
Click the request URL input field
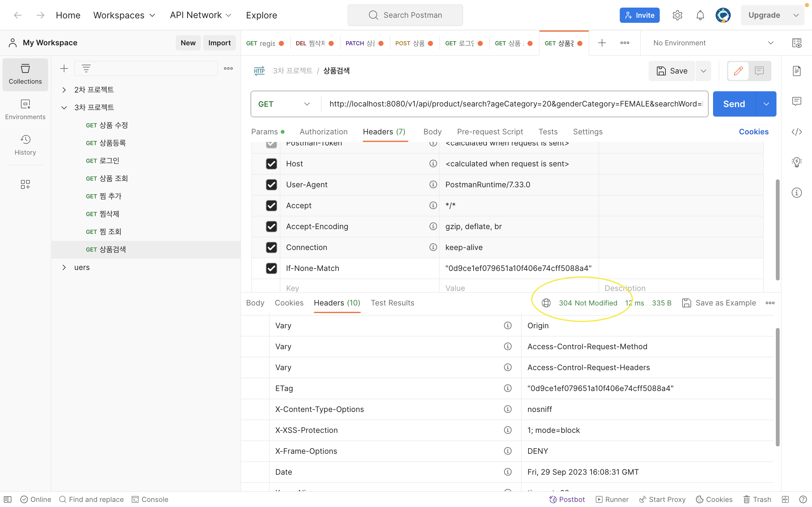click(515, 104)
